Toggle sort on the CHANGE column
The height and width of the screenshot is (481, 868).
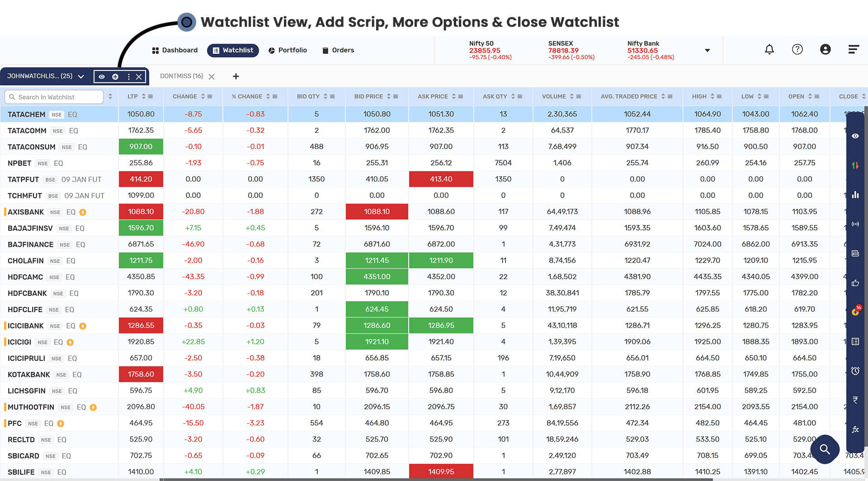click(x=203, y=97)
